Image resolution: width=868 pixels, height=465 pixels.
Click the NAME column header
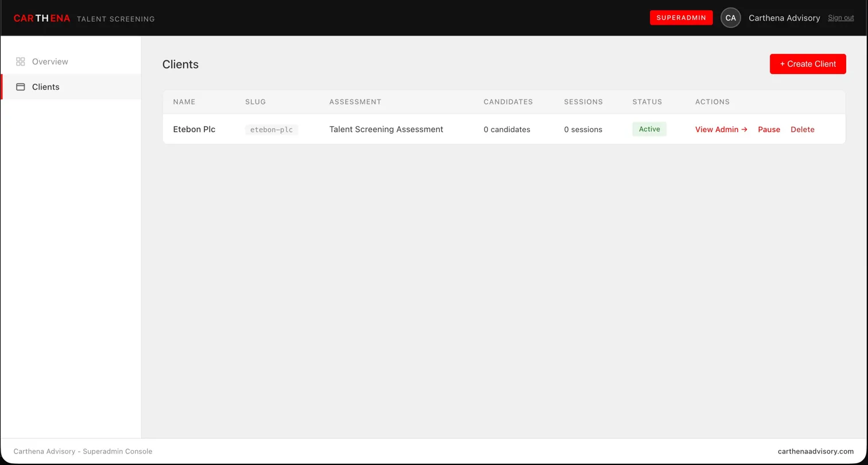[x=184, y=102]
